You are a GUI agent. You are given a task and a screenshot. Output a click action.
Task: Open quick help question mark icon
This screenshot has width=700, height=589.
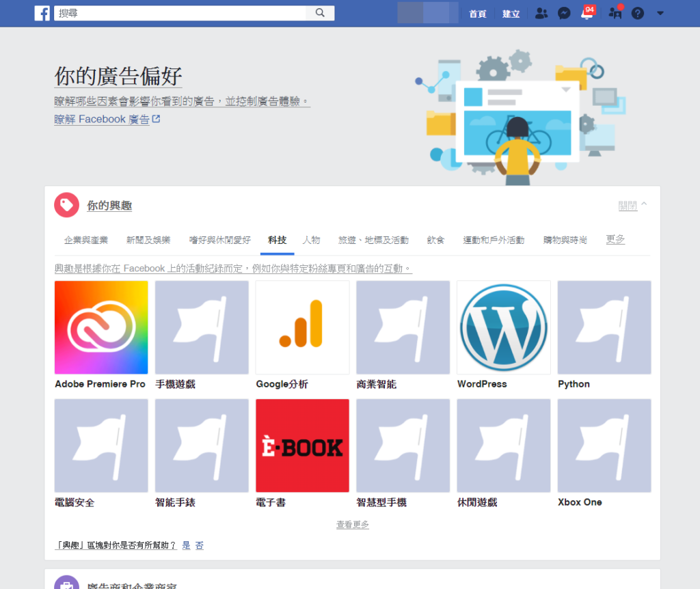pos(638,14)
